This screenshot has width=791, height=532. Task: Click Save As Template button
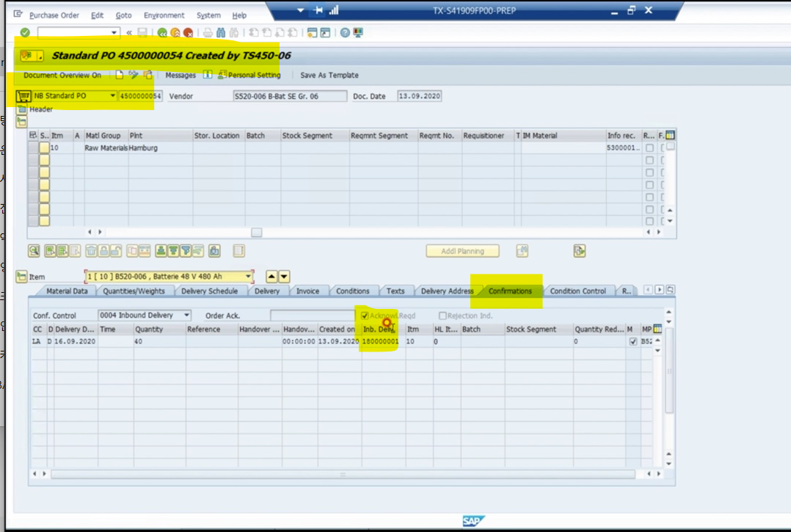(x=329, y=75)
